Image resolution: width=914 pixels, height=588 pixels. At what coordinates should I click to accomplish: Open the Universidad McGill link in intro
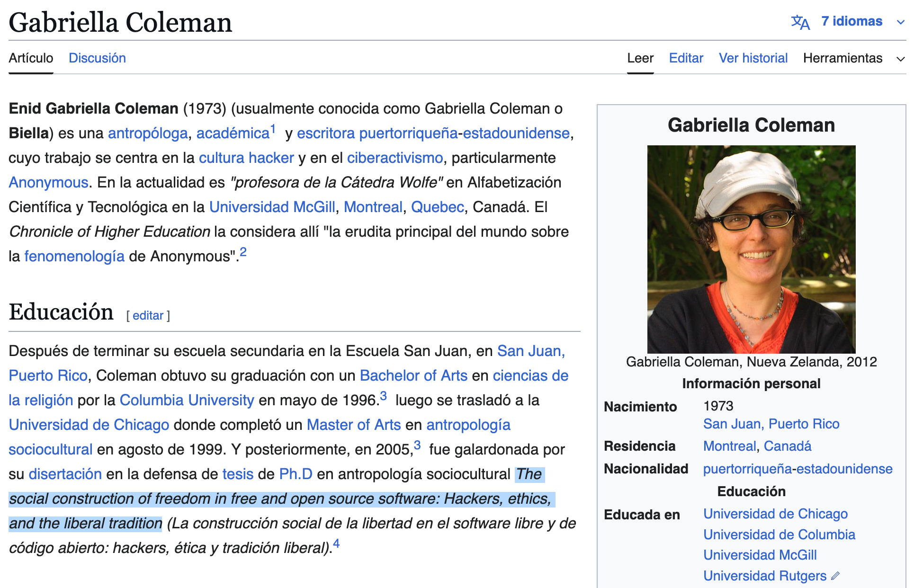(x=272, y=207)
